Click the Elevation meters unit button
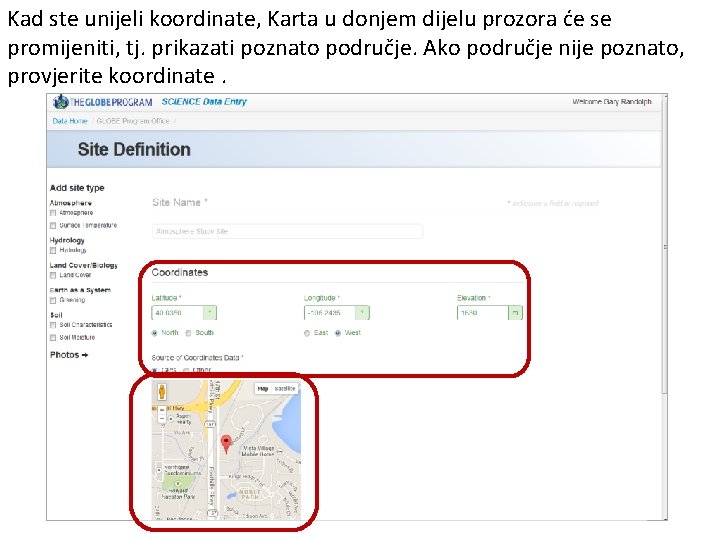720x540 pixels. tap(515, 313)
